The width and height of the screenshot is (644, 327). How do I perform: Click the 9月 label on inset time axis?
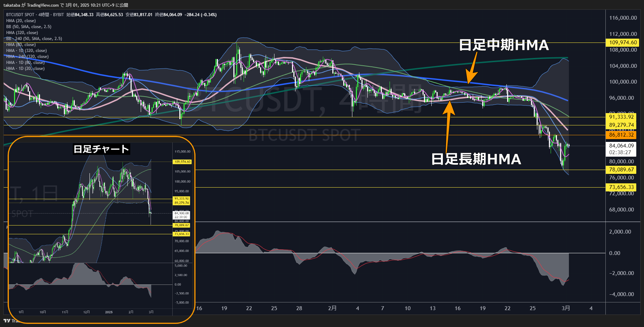pos(21,312)
